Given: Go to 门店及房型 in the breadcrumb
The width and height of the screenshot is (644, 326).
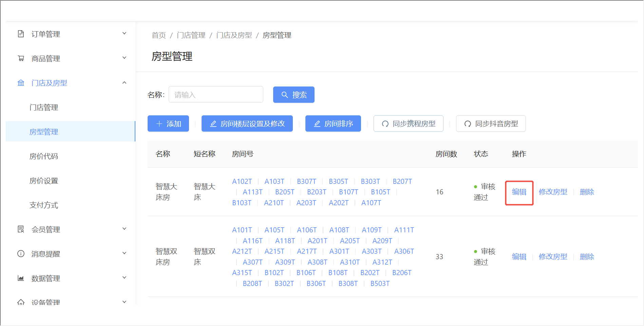Looking at the screenshot, I should click(234, 35).
